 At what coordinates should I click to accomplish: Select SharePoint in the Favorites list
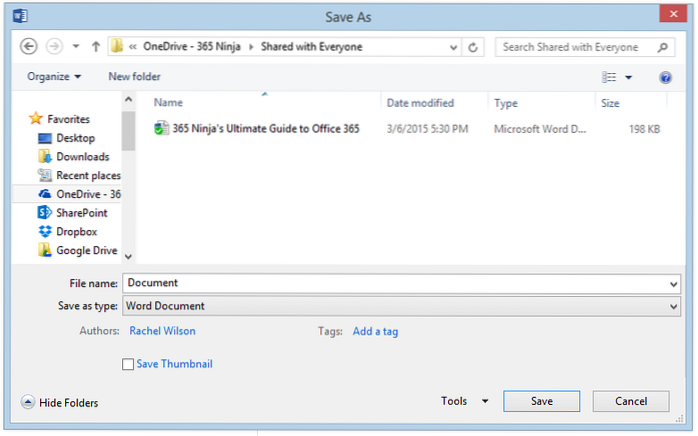click(81, 212)
